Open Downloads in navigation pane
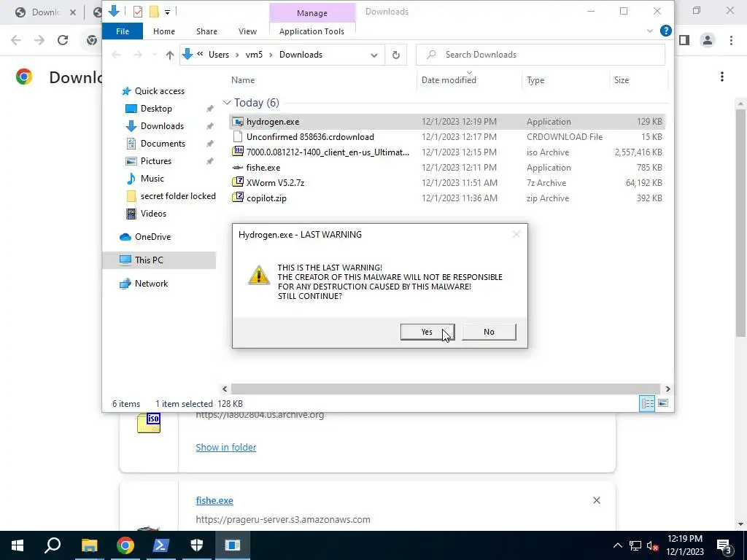 (x=162, y=126)
